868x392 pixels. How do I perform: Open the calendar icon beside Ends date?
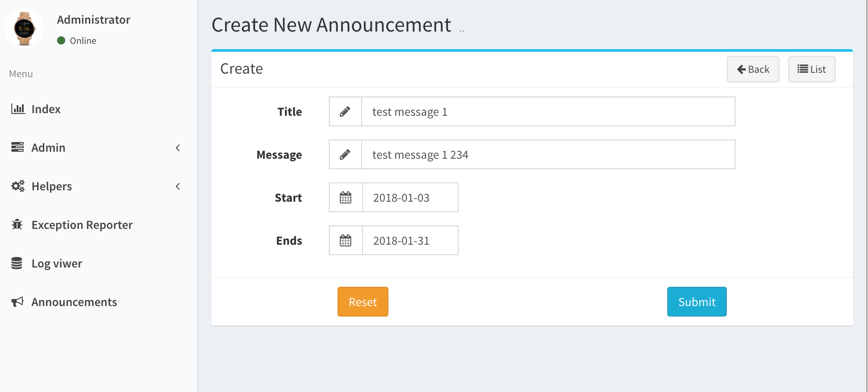345,240
